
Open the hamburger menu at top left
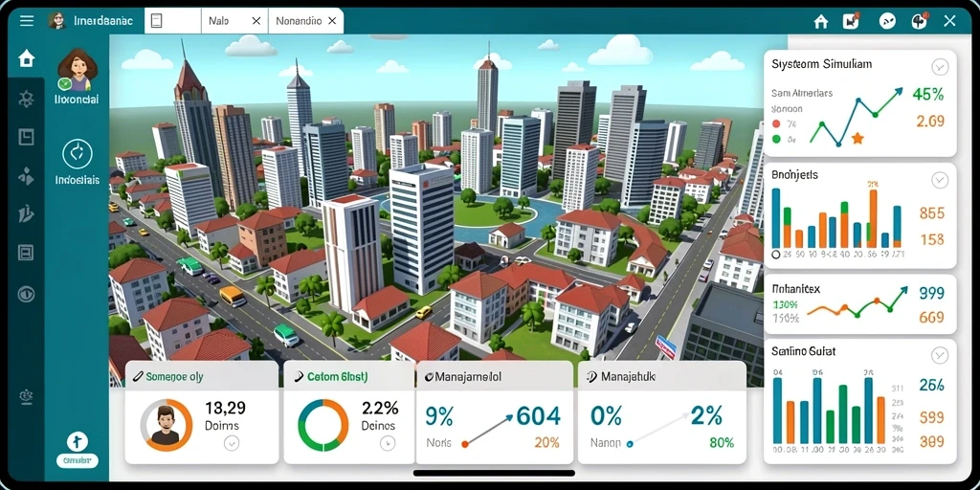pyautogui.click(x=27, y=21)
